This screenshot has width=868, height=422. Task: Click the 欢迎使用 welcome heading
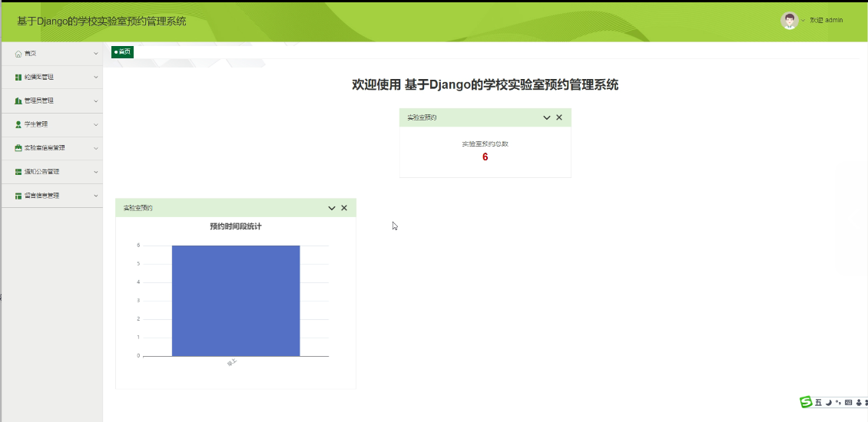point(485,84)
